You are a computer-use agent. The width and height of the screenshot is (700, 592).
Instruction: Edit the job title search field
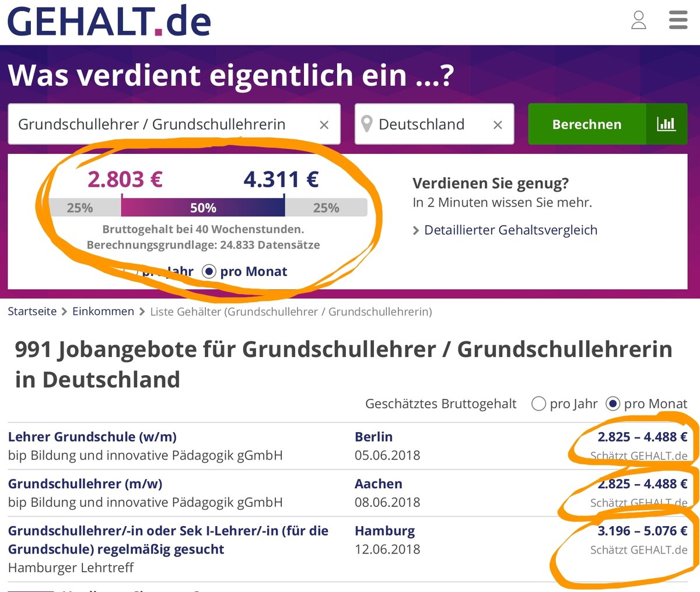coord(174,124)
